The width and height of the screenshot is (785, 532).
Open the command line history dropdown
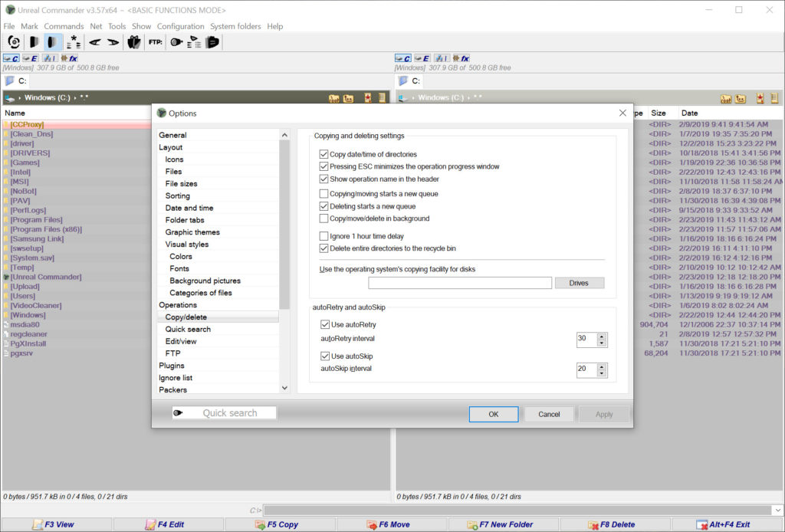tap(777, 510)
